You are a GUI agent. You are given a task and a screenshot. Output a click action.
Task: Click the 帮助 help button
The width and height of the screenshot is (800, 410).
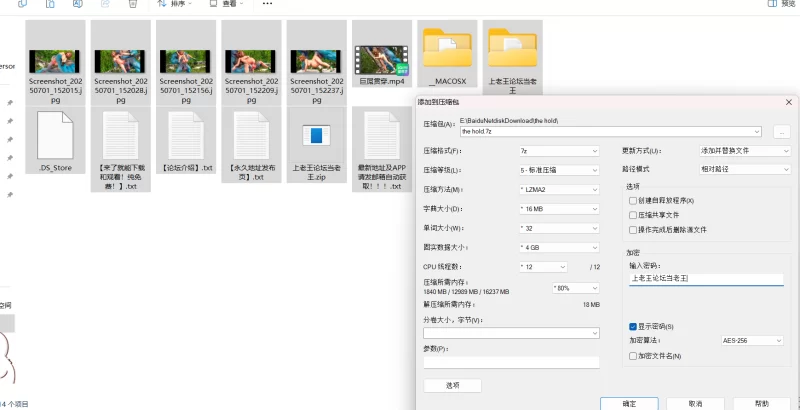tap(762, 403)
